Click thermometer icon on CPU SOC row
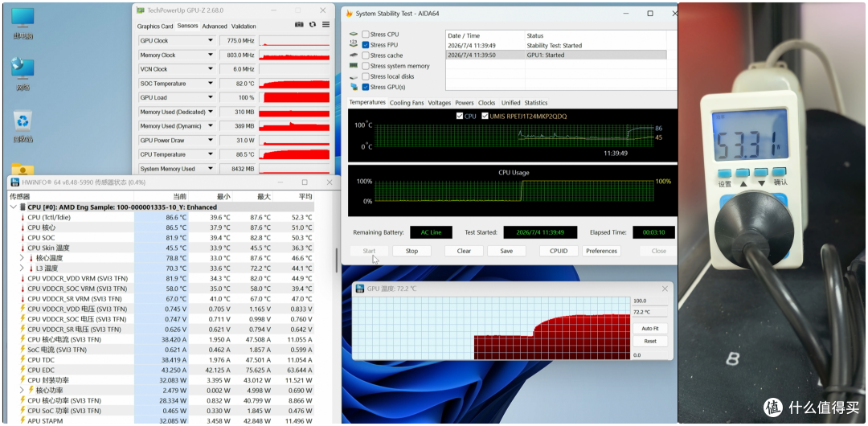The image size is (868, 426). tap(23, 238)
